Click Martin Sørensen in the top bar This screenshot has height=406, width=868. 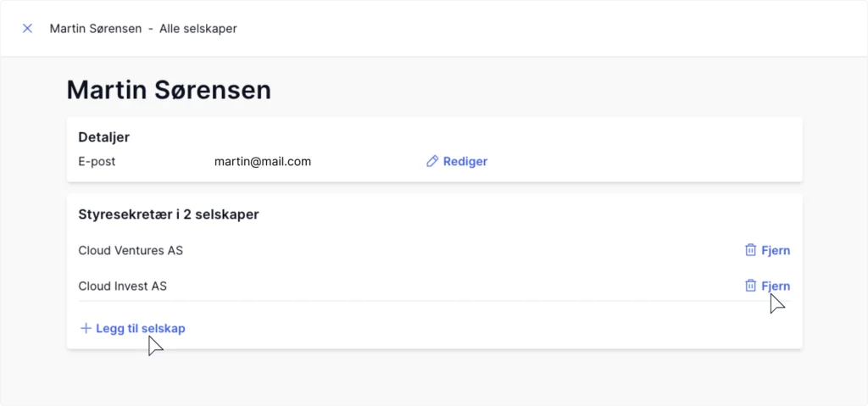point(95,28)
